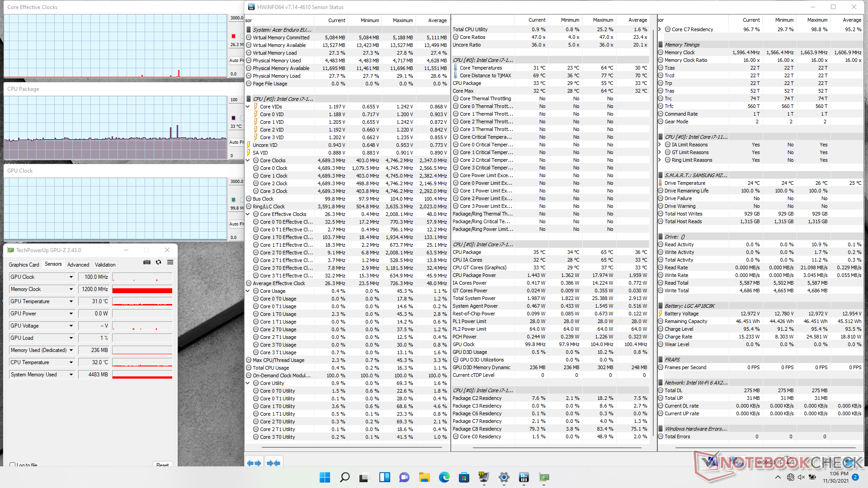Click the GPU-Z refresh icon

(x=158, y=262)
